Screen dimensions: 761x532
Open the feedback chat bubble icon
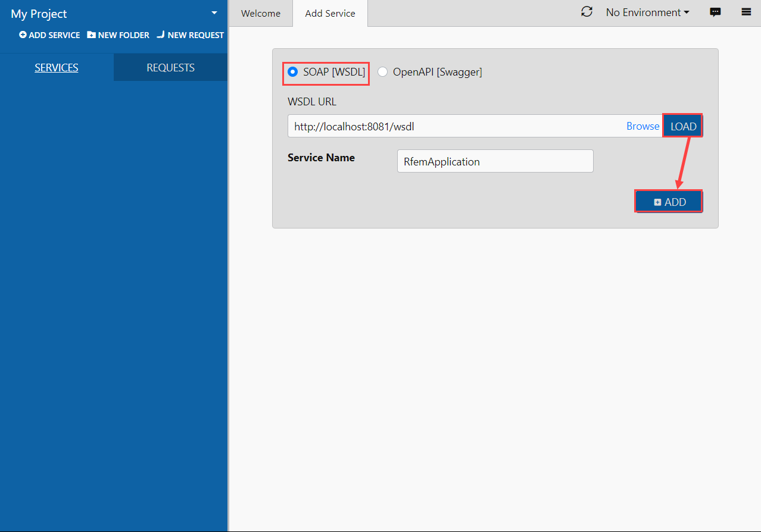pyautogui.click(x=715, y=12)
